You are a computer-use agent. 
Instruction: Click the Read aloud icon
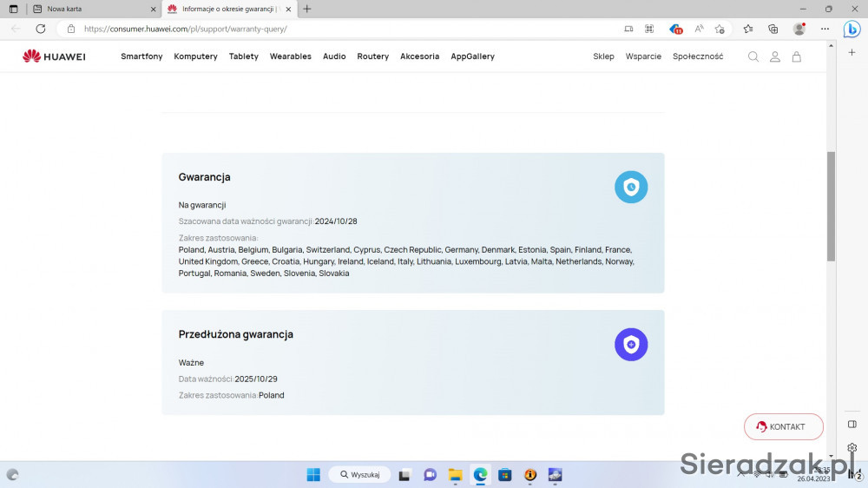pos(699,29)
